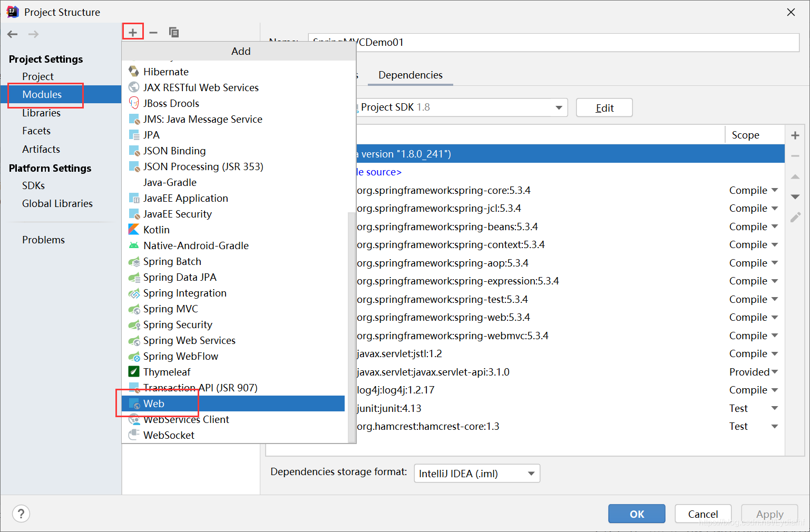Change Test scope of hamcrest-core:1.3
810x532 pixels.
point(754,426)
